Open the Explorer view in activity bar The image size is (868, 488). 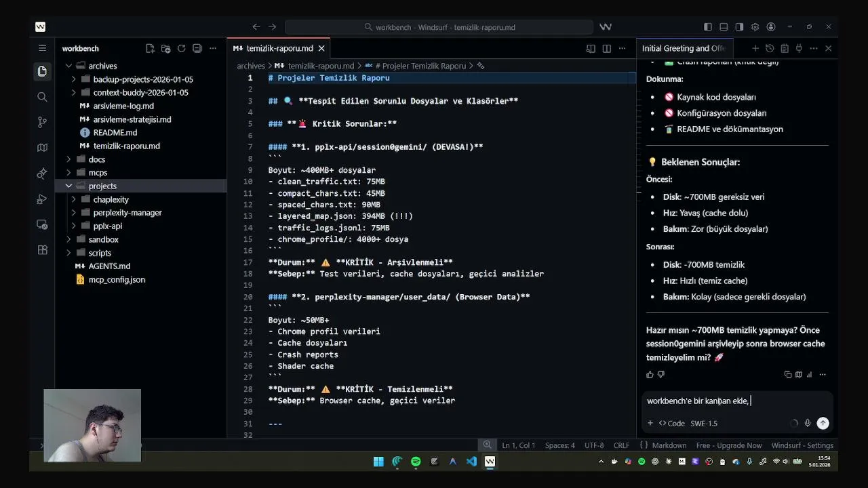tap(42, 71)
